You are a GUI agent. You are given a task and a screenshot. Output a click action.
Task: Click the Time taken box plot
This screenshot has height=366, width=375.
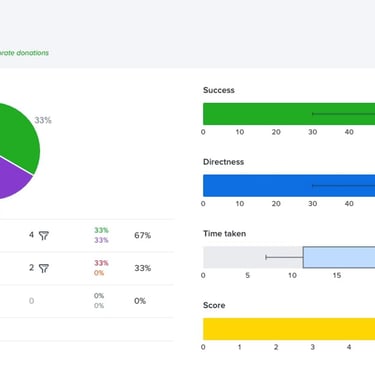pos(289,257)
